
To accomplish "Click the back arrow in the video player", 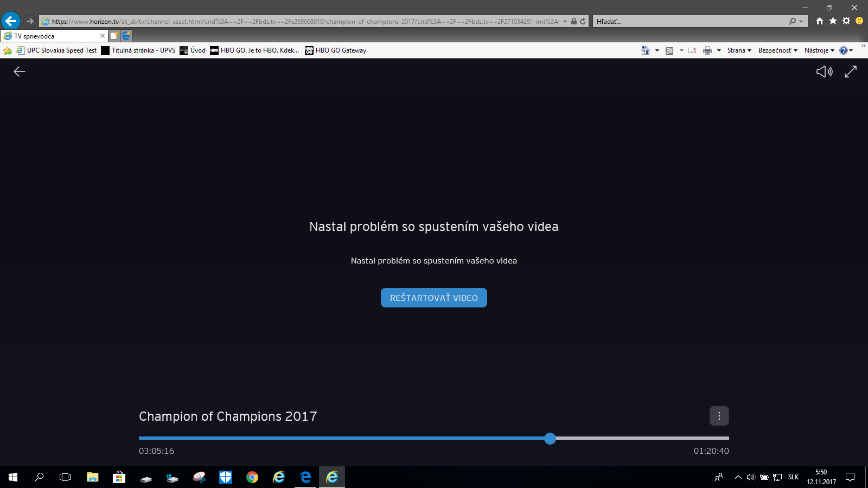I will tap(20, 72).
